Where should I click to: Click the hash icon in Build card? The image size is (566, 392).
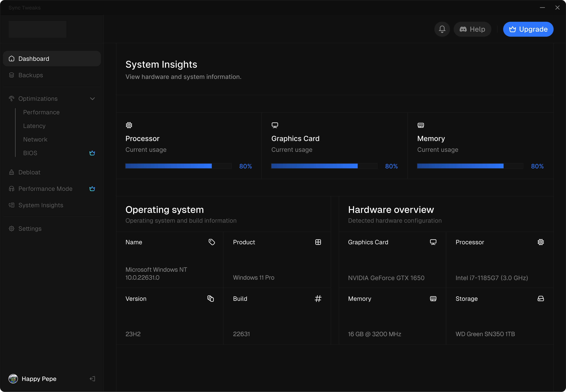click(x=318, y=298)
